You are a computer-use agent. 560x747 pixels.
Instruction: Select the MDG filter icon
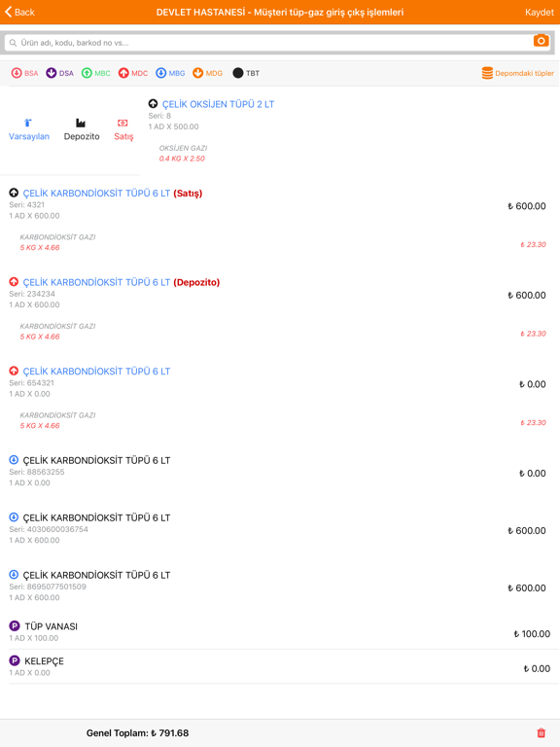coord(197,73)
